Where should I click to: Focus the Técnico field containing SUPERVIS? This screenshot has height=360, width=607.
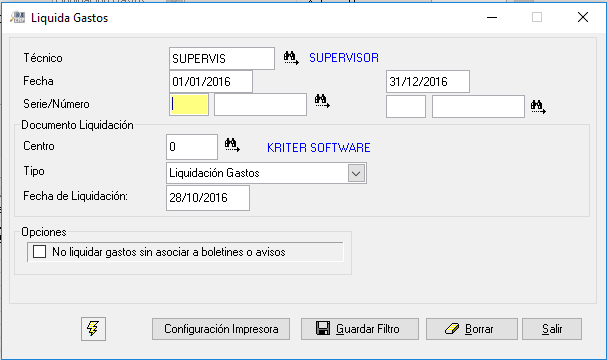click(222, 59)
